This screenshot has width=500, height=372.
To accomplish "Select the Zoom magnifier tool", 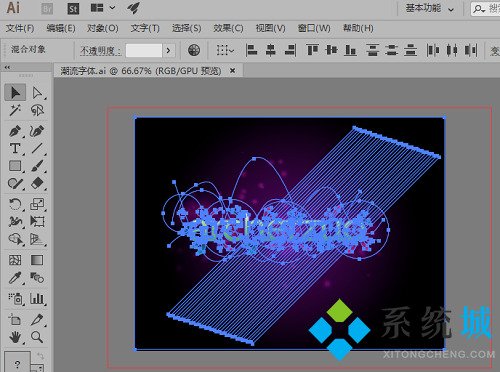I will [x=37, y=337].
